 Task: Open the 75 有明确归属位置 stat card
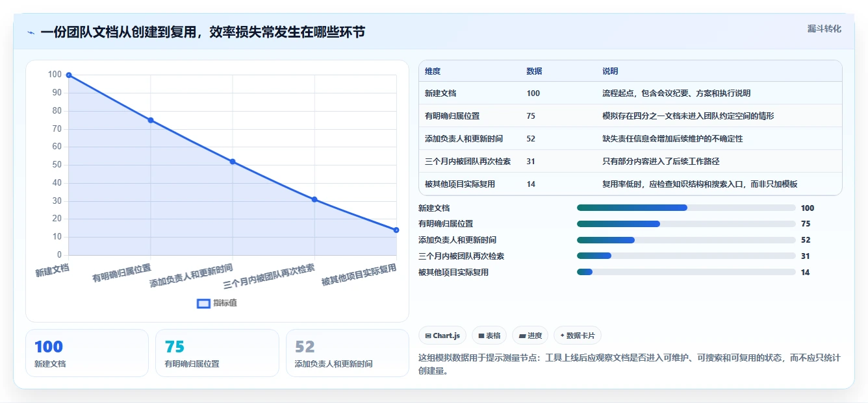[x=217, y=353]
